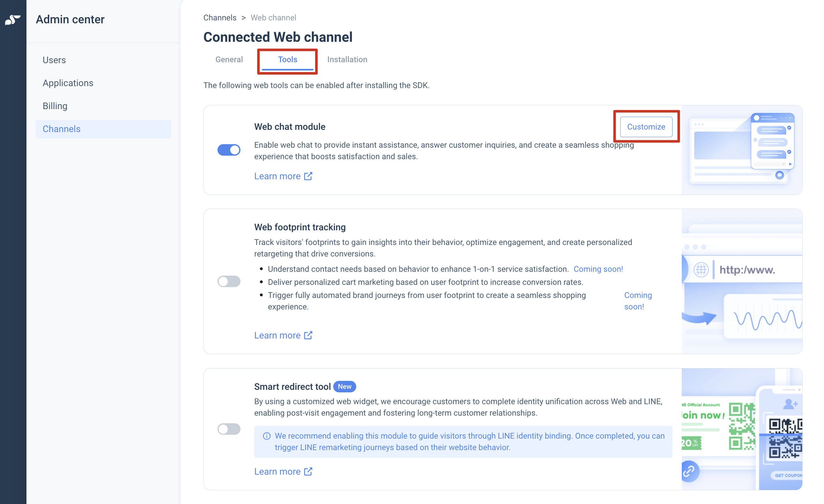
Task: Open Billing in the admin sidebar
Action: (x=55, y=106)
